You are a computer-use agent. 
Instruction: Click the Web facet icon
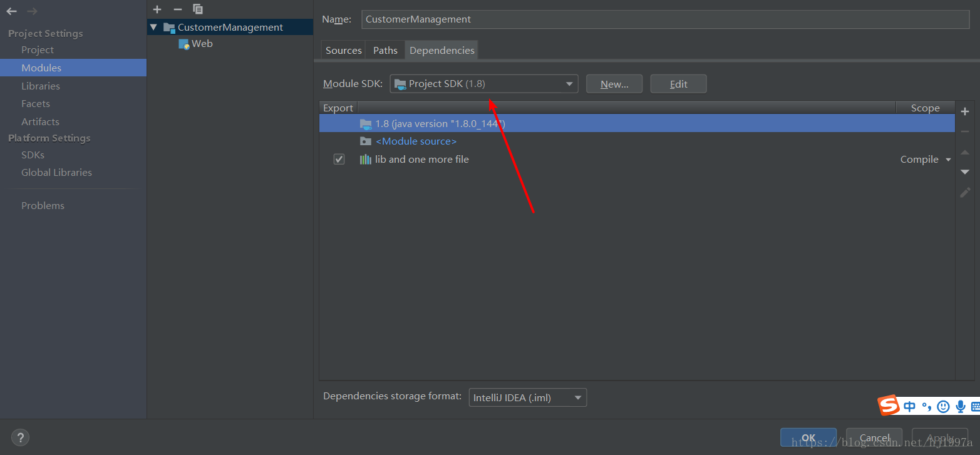point(184,44)
